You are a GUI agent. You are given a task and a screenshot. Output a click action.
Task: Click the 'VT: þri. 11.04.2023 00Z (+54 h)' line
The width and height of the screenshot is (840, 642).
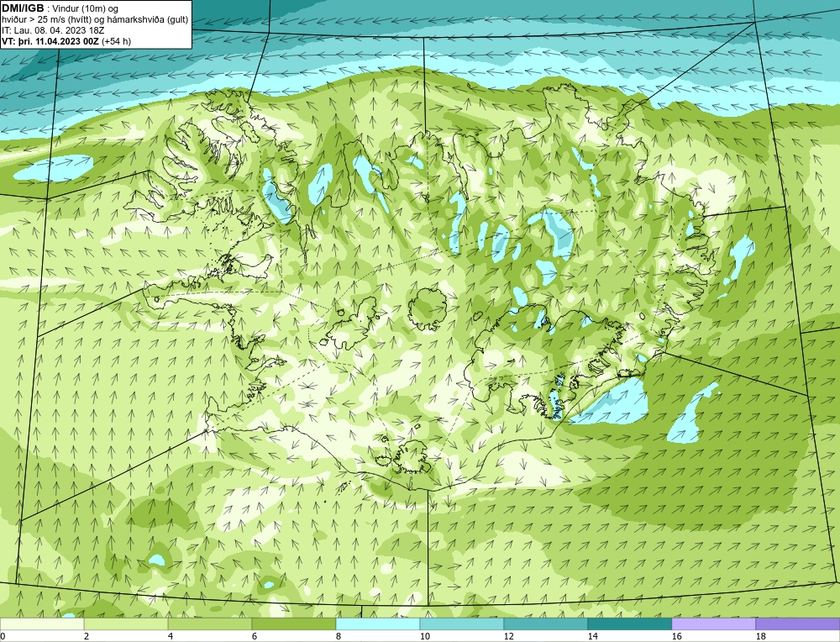coord(66,41)
